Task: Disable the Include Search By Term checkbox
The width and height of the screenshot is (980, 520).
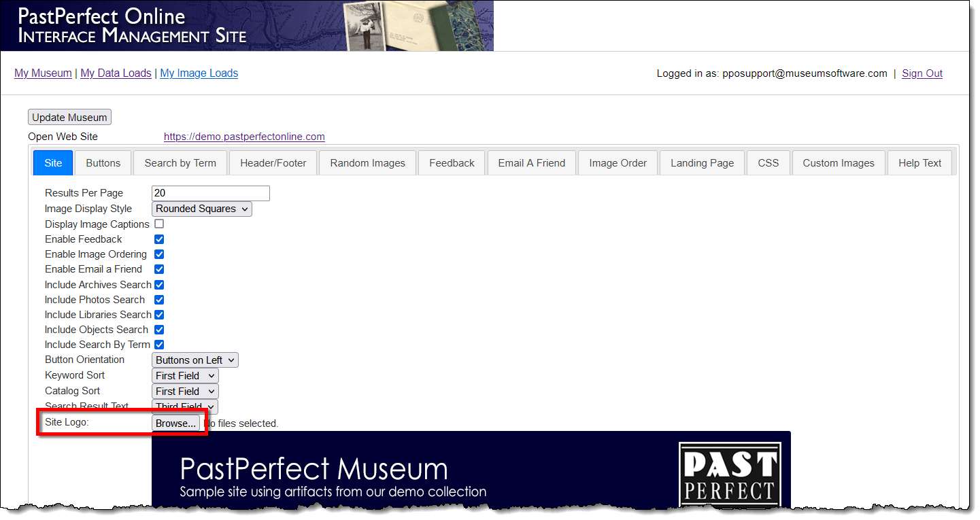Action: (x=159, y=345)
